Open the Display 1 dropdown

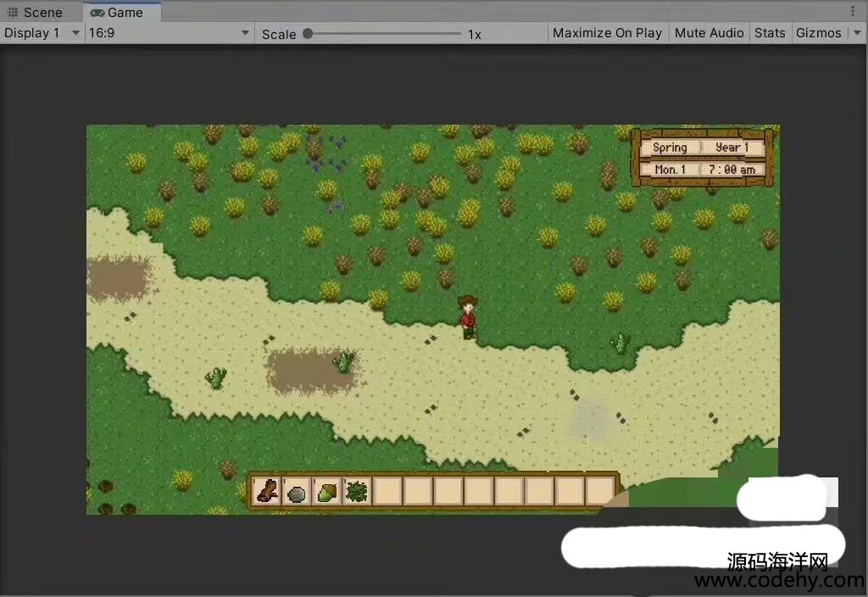42,33
